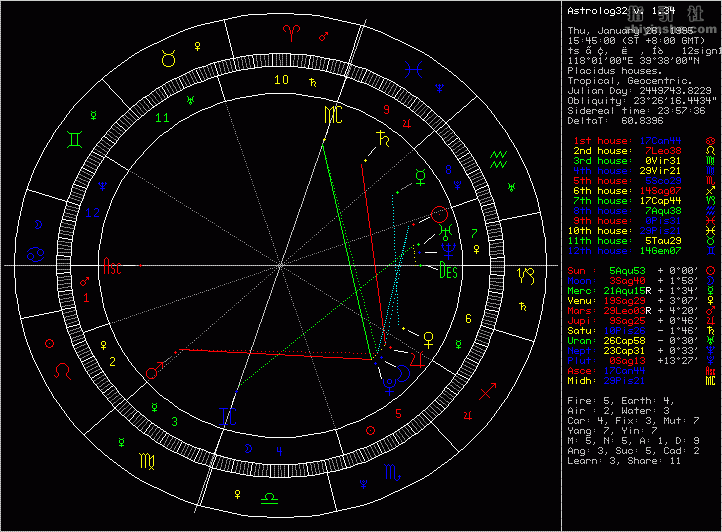Click the green Aquarius waves on the zodiac ring

[x=498, y=159]
